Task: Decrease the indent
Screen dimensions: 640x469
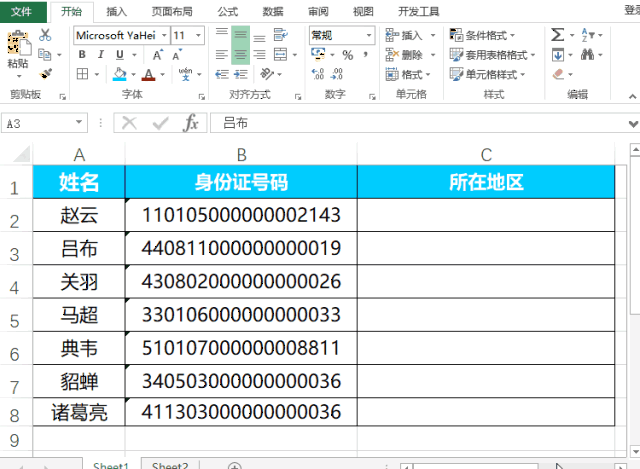Action: click(222, 74)
